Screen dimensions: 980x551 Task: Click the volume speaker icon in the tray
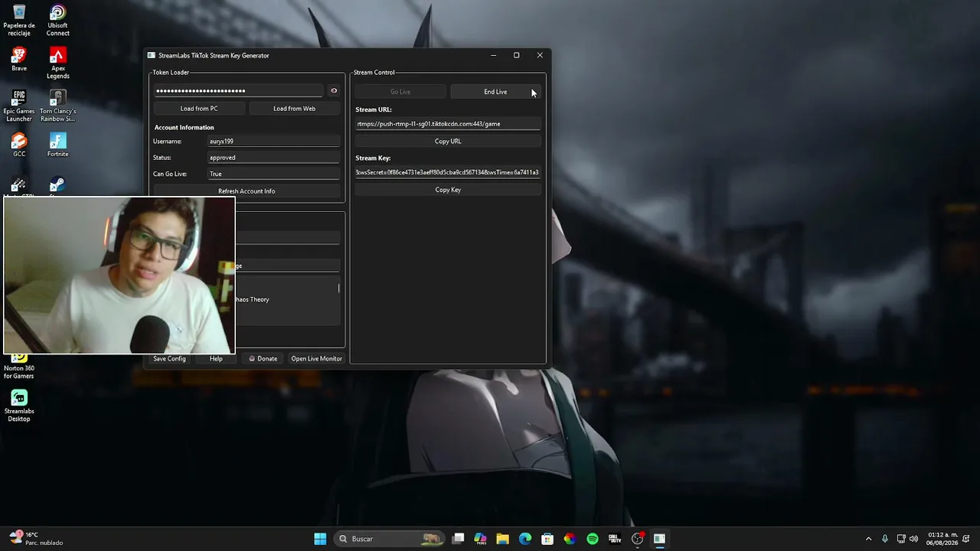coord(913,539)
